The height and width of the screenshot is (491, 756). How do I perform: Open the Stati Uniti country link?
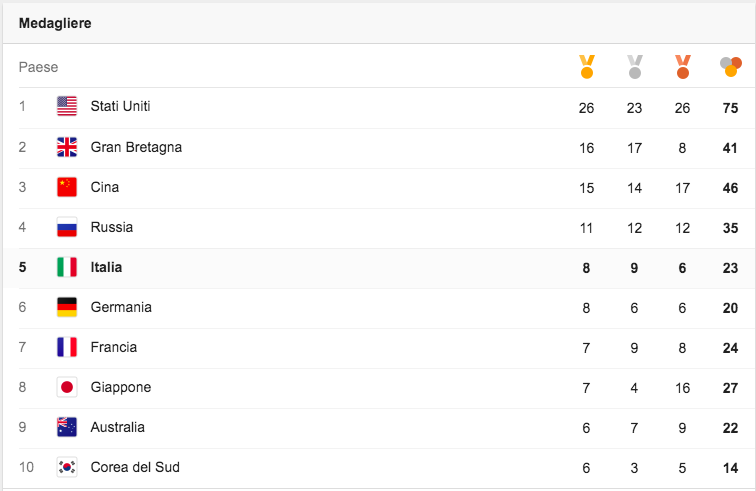pos(120,106)
